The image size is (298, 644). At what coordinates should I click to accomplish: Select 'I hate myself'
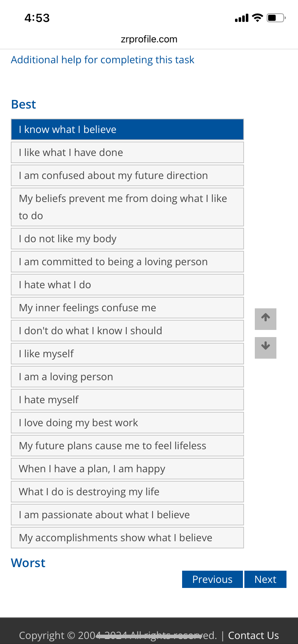click(x=127, y=400)
